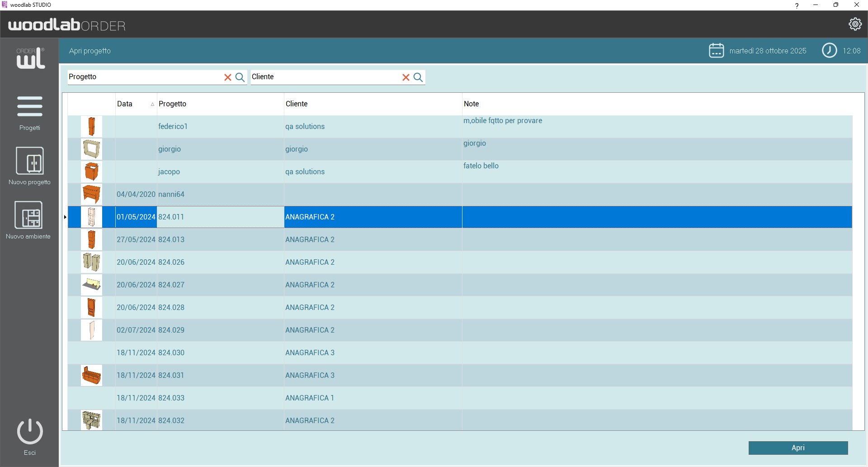Image resolution: width=868 pixels, height=467 pixels.
Task: Open the window help question mark
Action: (797, 5)
